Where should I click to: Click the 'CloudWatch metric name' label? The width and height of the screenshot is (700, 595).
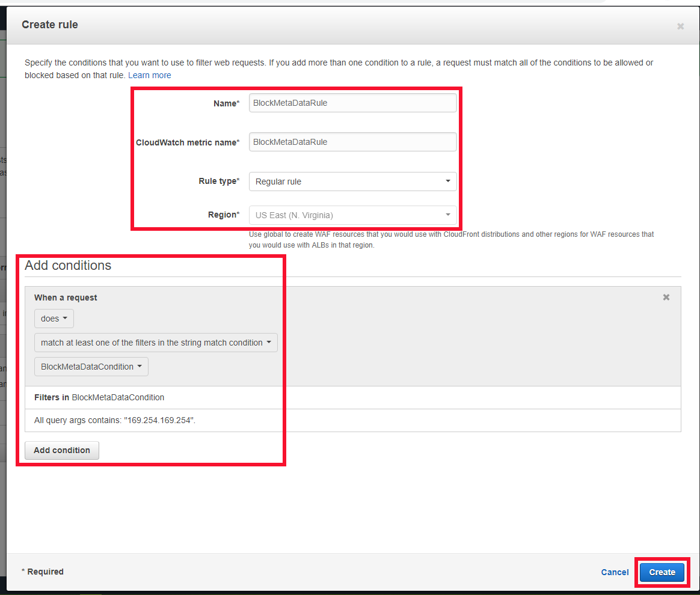(x=188, y=142)
